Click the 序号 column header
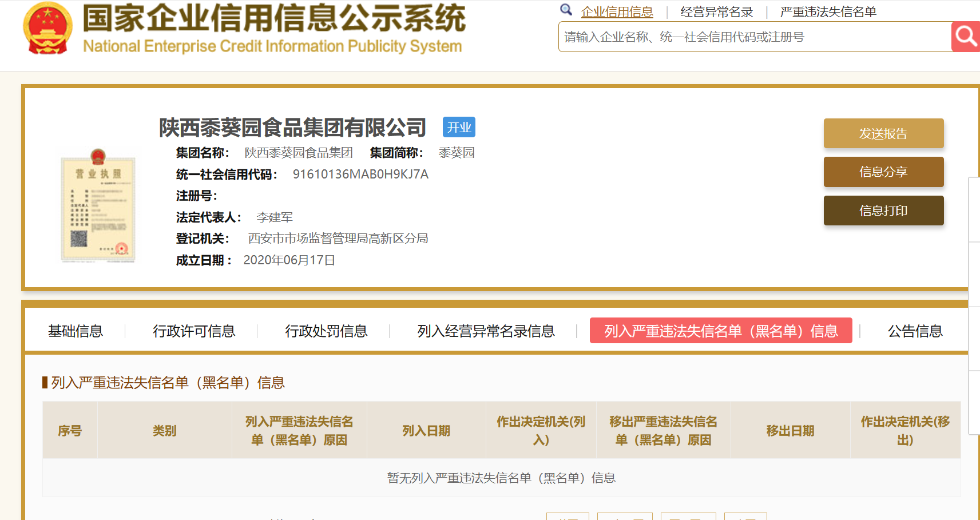Image resolution: width=980 pixels, height=520 pixels. tap(70, 431)
